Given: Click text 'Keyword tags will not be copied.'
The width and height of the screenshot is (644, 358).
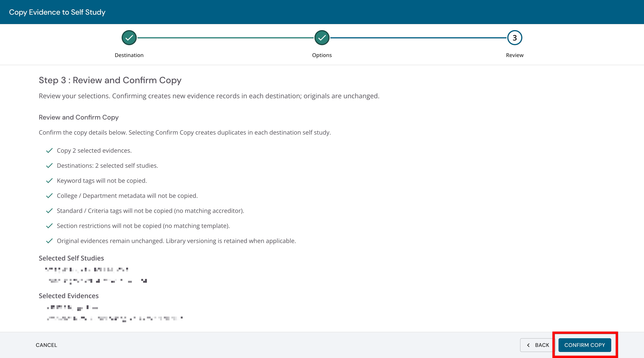Looking at the screenshot, I should 102,181.
